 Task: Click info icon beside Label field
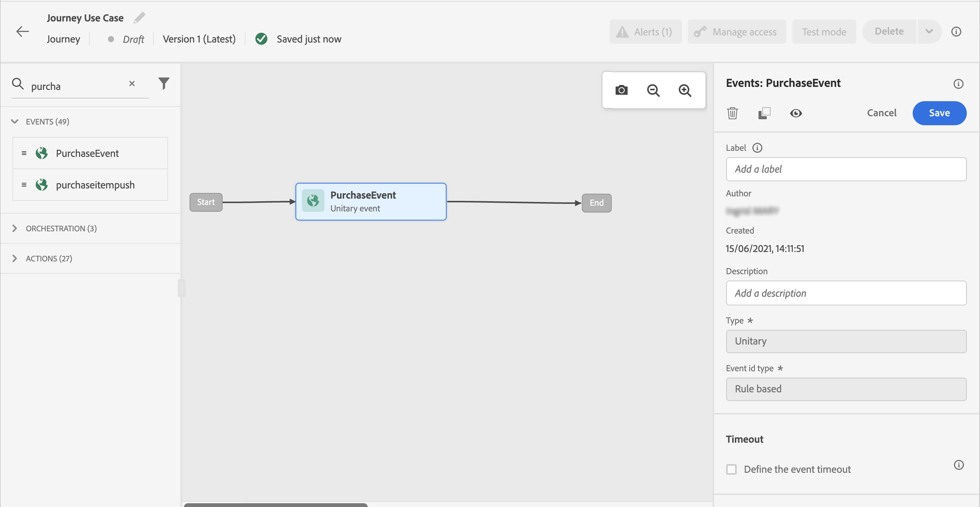click(x=757, y=148)
